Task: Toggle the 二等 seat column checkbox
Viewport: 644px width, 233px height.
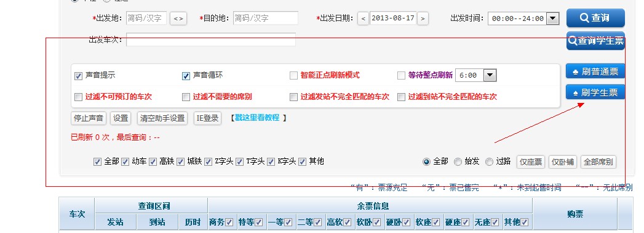Action: [x=318, y=223]
